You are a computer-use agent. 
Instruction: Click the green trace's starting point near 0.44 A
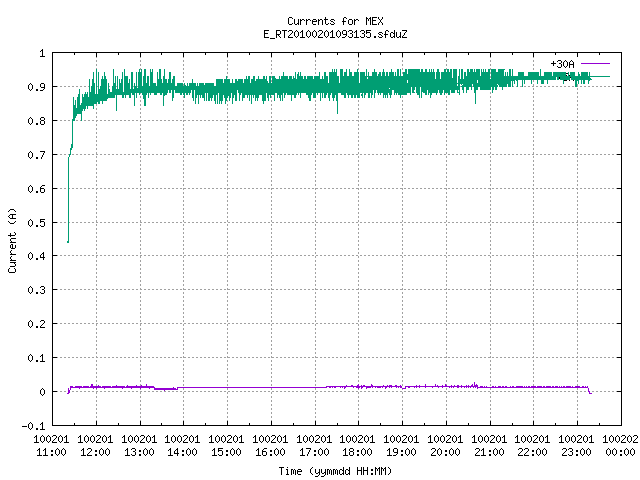[x=68, y=242]
